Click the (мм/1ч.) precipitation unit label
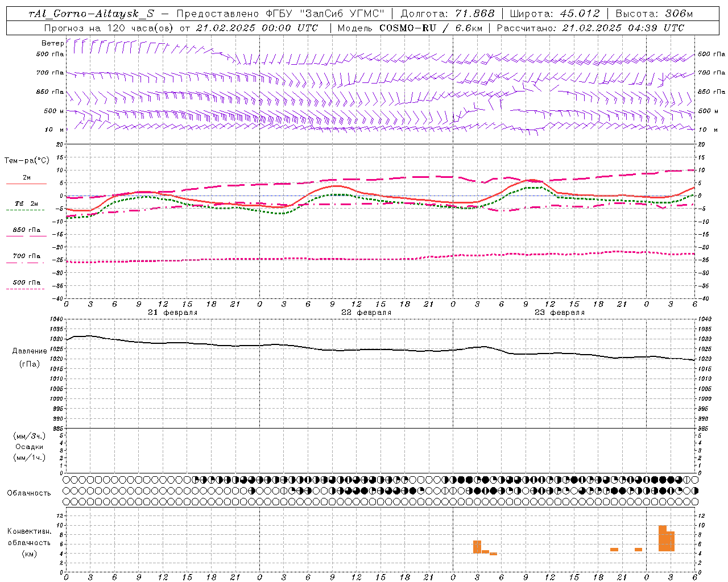 coord(30,458)
